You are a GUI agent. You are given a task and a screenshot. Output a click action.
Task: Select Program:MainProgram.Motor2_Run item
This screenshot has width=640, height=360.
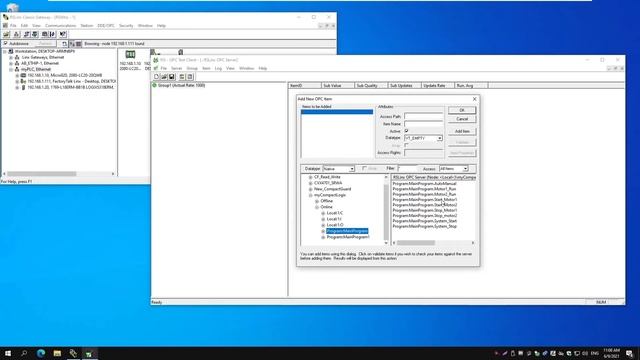click(x=424, y=194)
